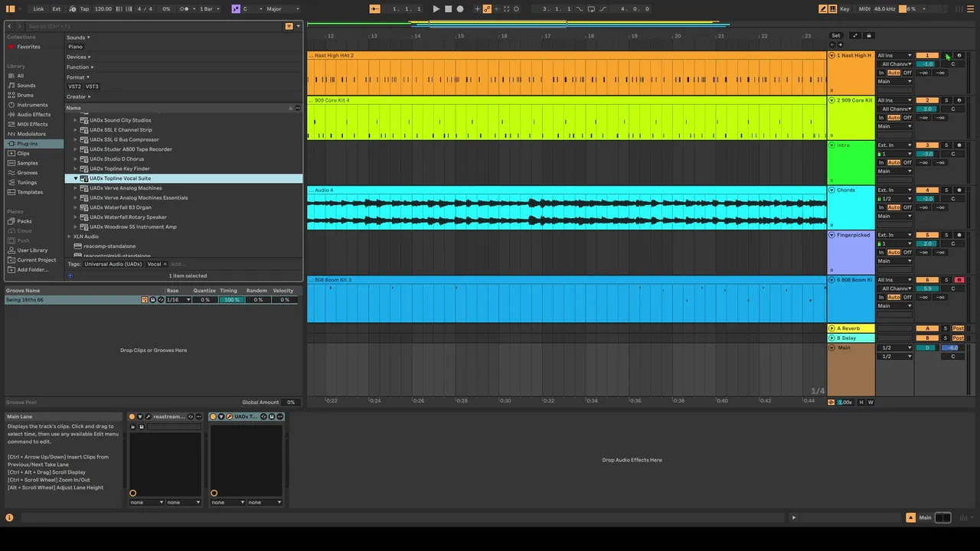Open Packs under Places
Image resolution: width=980 pixels, height=551 pixels.
(24, 221)
